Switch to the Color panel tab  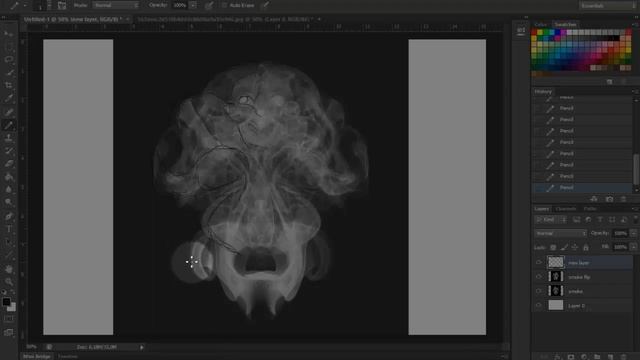(x=540, y=24)
